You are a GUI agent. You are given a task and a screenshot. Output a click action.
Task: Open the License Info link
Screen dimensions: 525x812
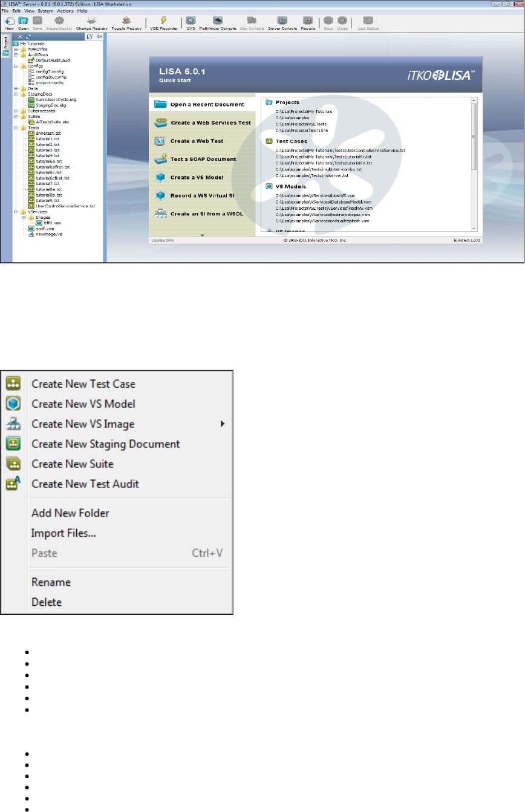coord(162,240)
